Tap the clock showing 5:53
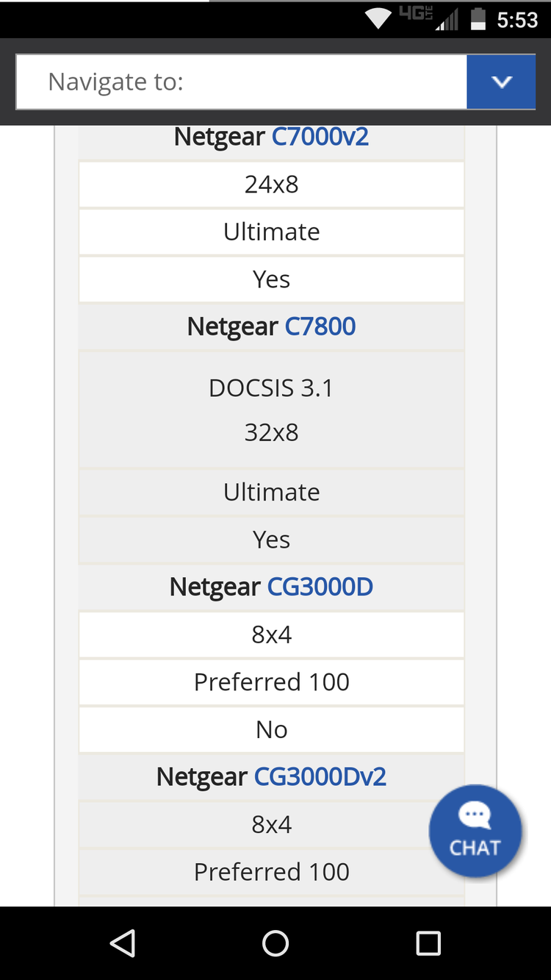The width and height of the screenshot is (551, 980). tap(518, 20)
